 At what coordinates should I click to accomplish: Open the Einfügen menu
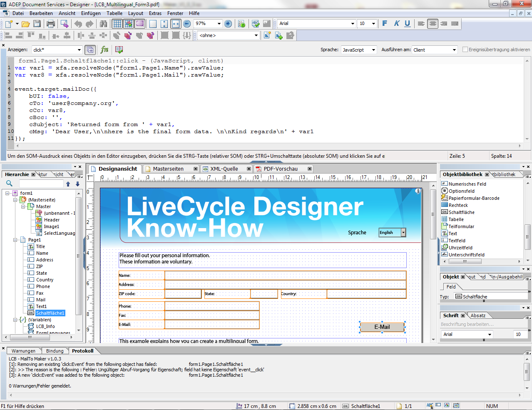click(91, 13)
